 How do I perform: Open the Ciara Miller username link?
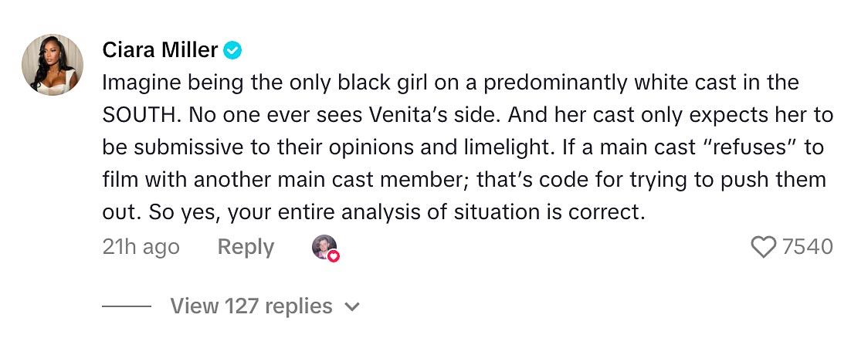coord(160,51)
